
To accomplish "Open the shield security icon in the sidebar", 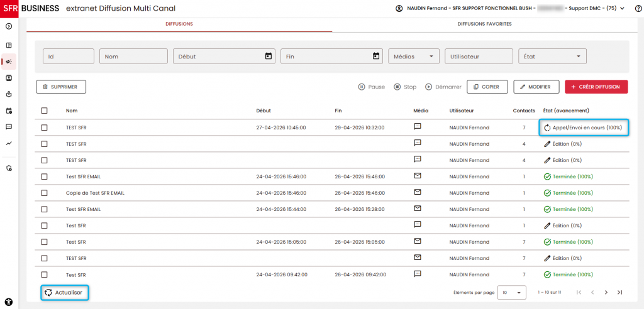I will click(x=9, y=168).
